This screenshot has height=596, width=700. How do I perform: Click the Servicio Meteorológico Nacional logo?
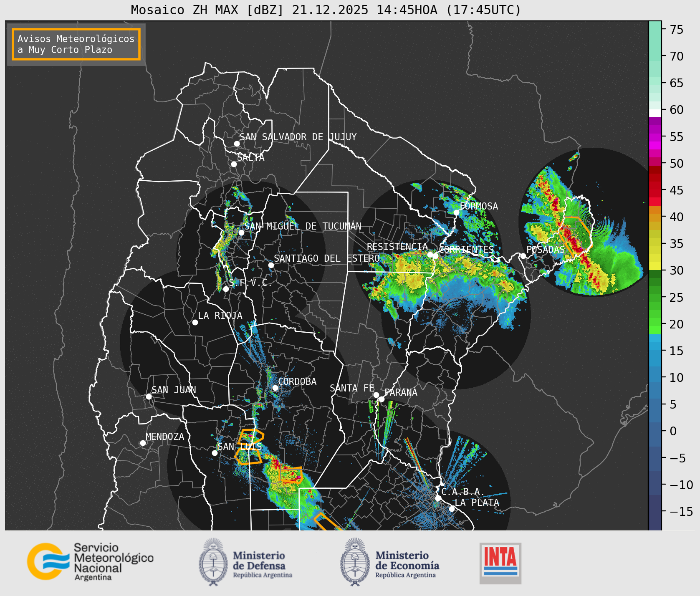tap(90, 561)
